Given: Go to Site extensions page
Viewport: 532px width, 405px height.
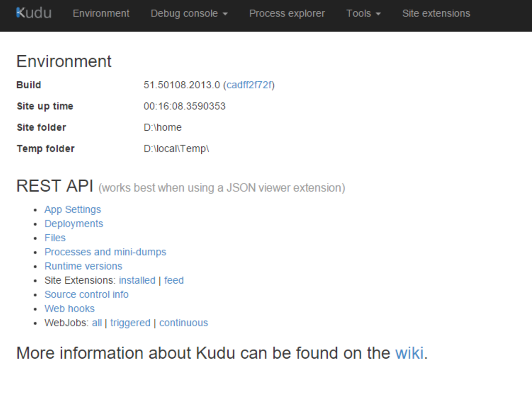Looking at the screenshot, I should pyautogui.click(x=436, y=14).
